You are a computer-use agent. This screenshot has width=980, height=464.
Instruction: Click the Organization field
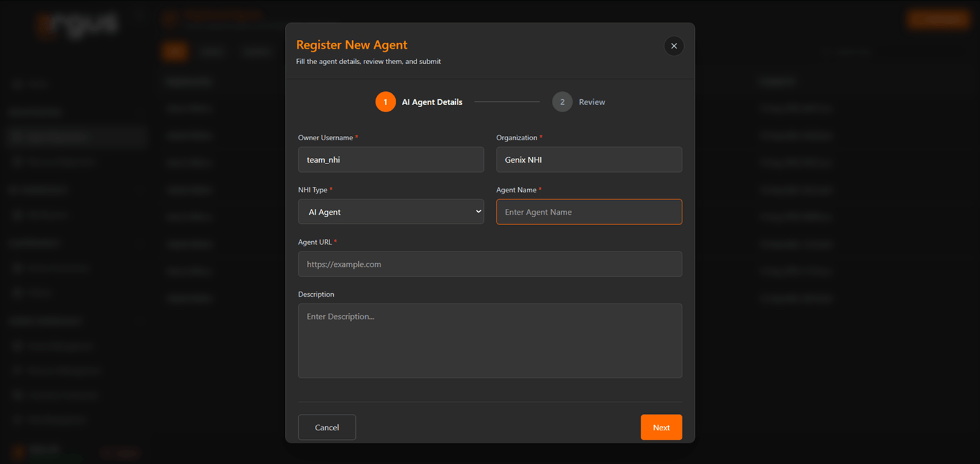589,160
